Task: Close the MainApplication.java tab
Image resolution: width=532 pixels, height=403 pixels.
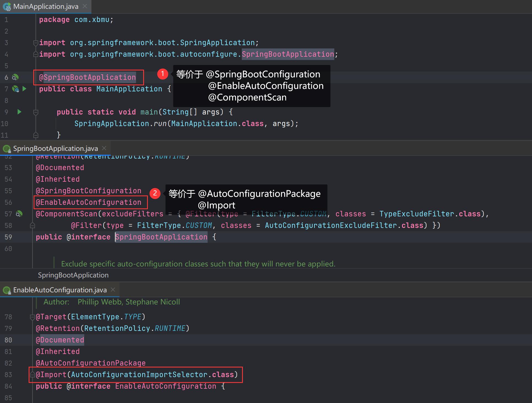Action: tap(85, 6)
